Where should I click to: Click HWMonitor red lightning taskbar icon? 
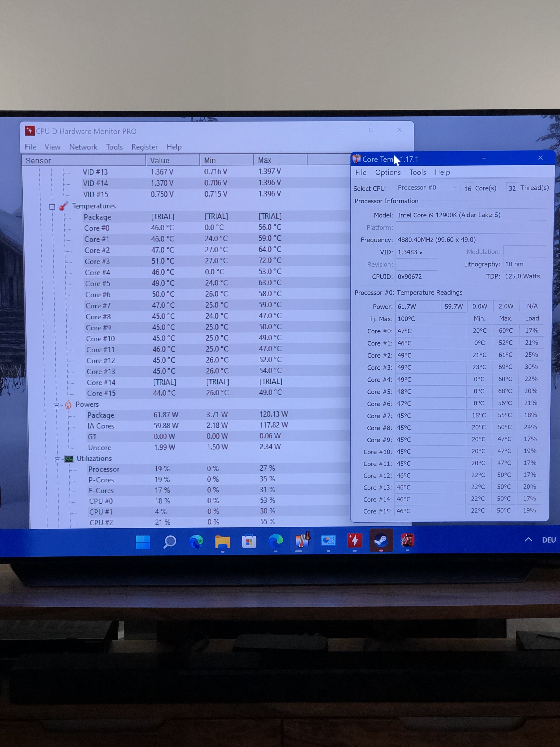pyautogui.click(x=355, y=540)
